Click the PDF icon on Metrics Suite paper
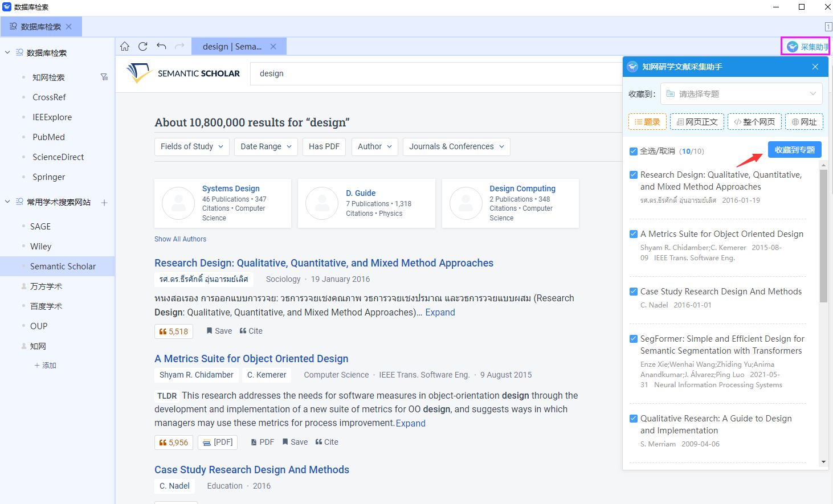The image size is (833, 504). point(263,442)
